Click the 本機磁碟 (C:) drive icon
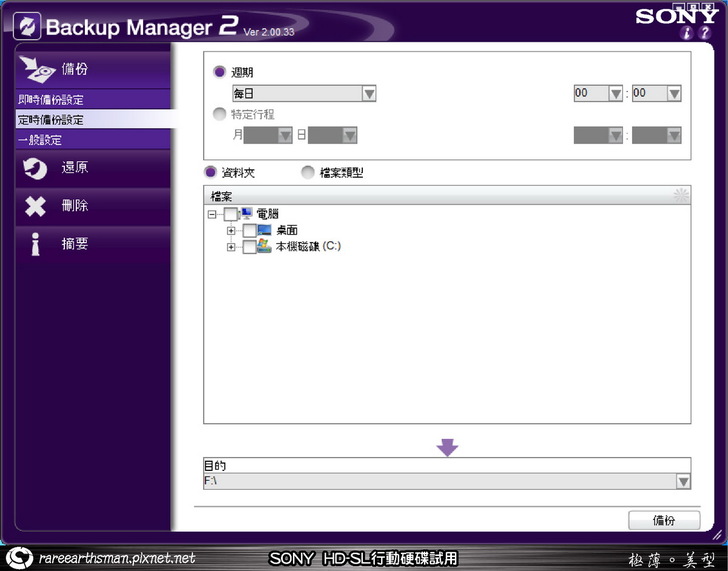This screenshot has width=728, height=571. click(264, 246)
